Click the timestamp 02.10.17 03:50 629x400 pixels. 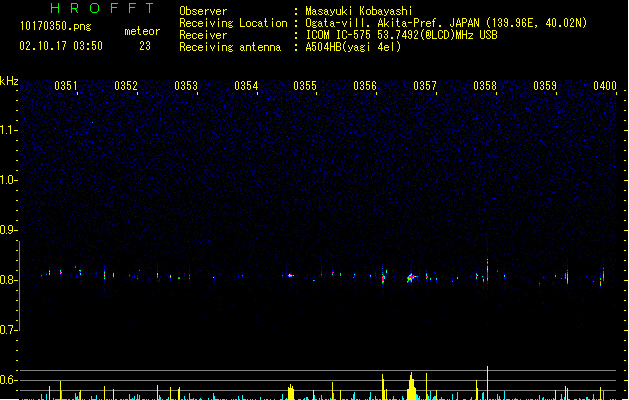click(61, 46)
